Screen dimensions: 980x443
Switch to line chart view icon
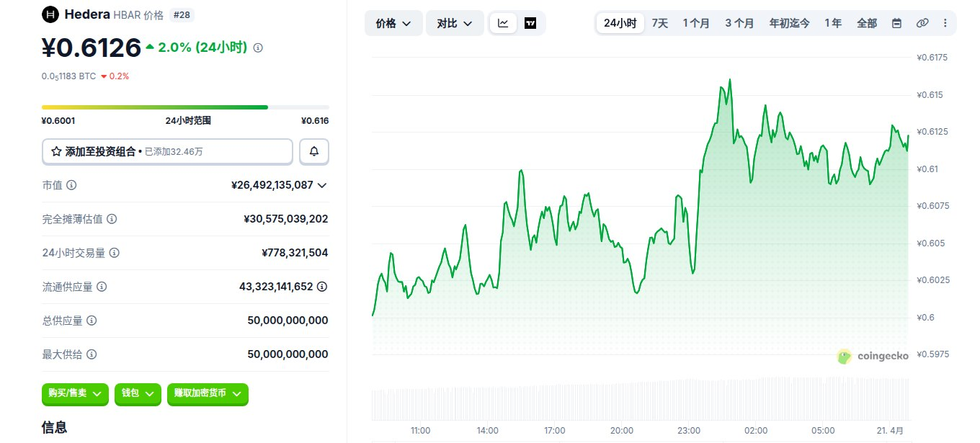pos(503,23)
